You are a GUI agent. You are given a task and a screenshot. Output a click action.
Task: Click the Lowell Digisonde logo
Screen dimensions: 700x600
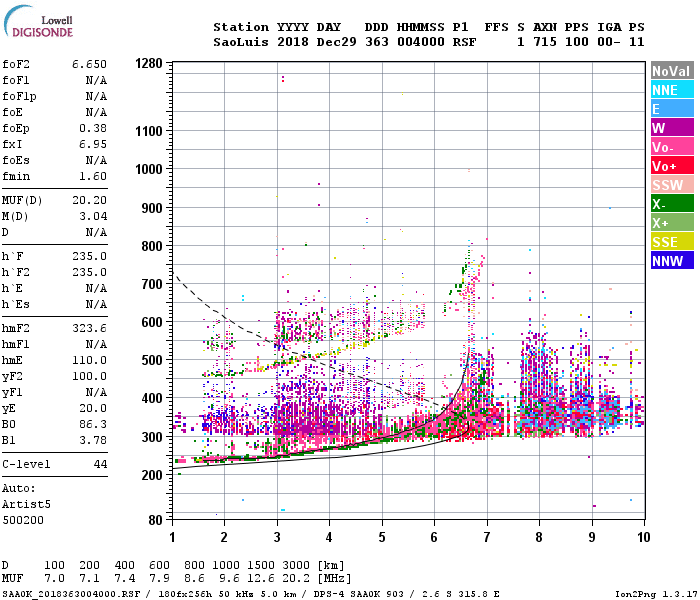pos(38,21)
